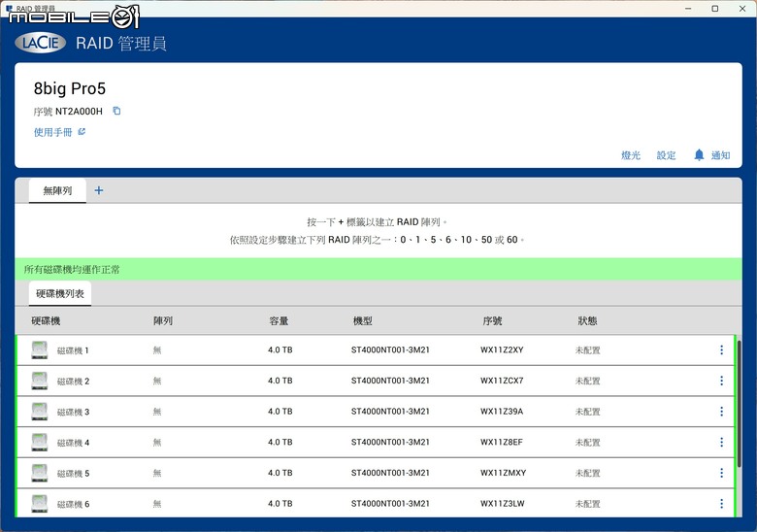Click the 磁碟機 3 label
This screenshot has width=757, height=532.
[73, 412]
